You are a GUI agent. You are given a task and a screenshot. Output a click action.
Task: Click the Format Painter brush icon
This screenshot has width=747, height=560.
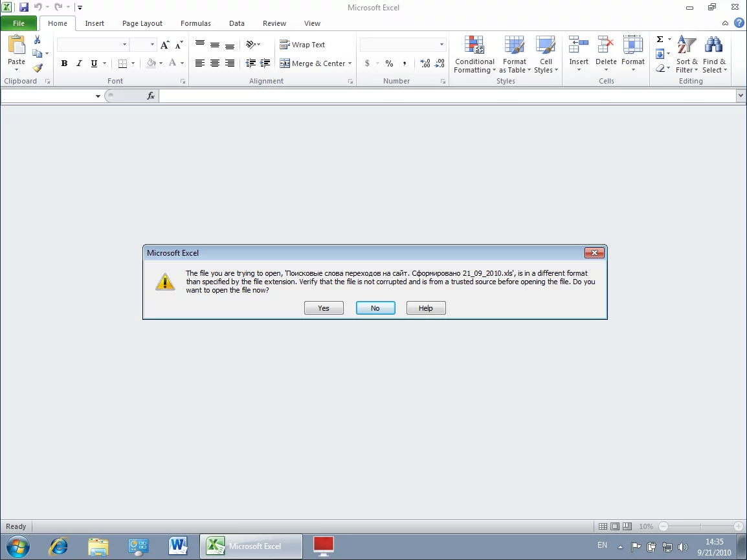[38, 68]
